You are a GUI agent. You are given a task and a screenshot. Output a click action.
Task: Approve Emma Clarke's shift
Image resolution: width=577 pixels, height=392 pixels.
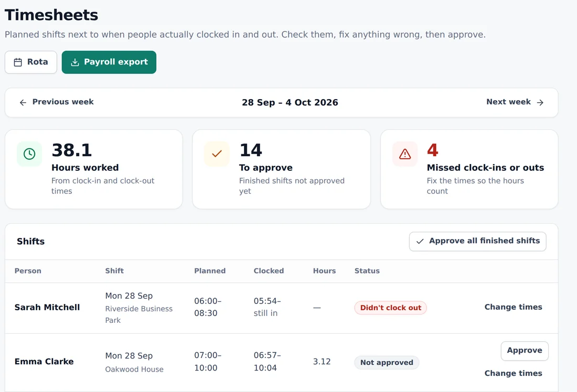525,351
